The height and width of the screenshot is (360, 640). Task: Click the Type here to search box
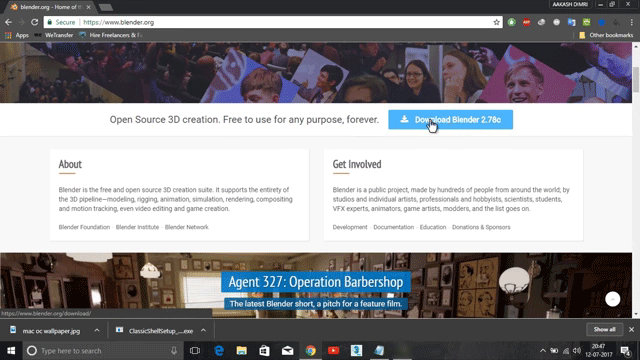point(102,351)
